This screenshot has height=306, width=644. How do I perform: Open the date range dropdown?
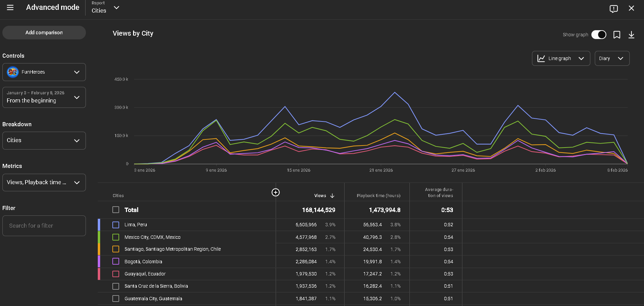click(x=44, y=97)
